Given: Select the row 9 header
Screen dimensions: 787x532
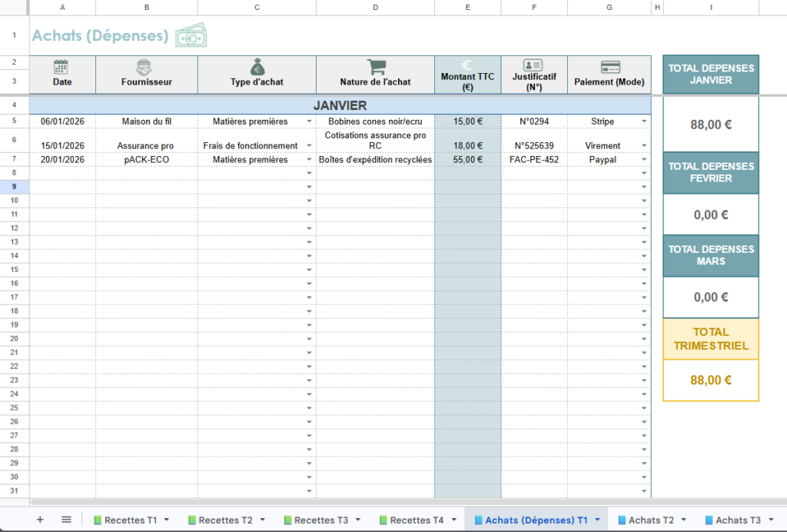Looking at the screenshot, I should click(x=14, y=187).
